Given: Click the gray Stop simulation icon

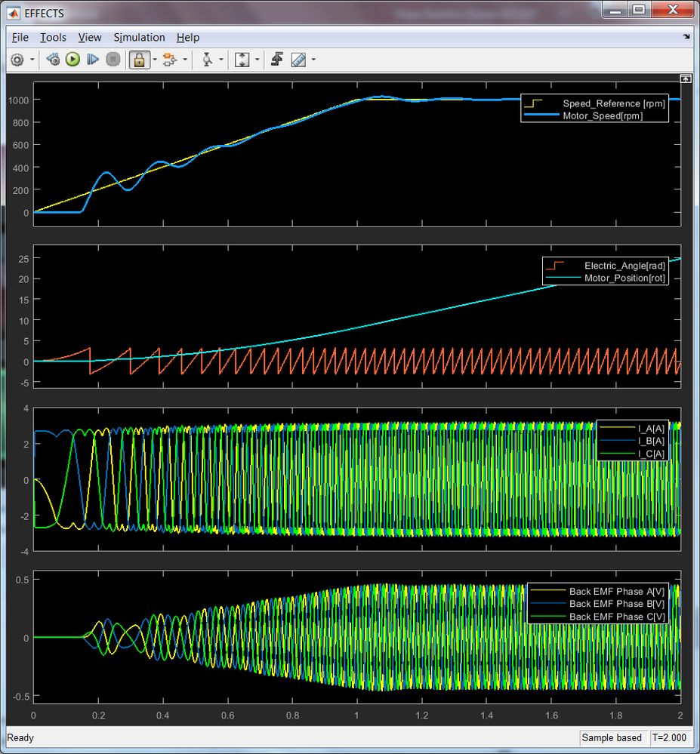Looking at the screenshot, I should (113, 60).
